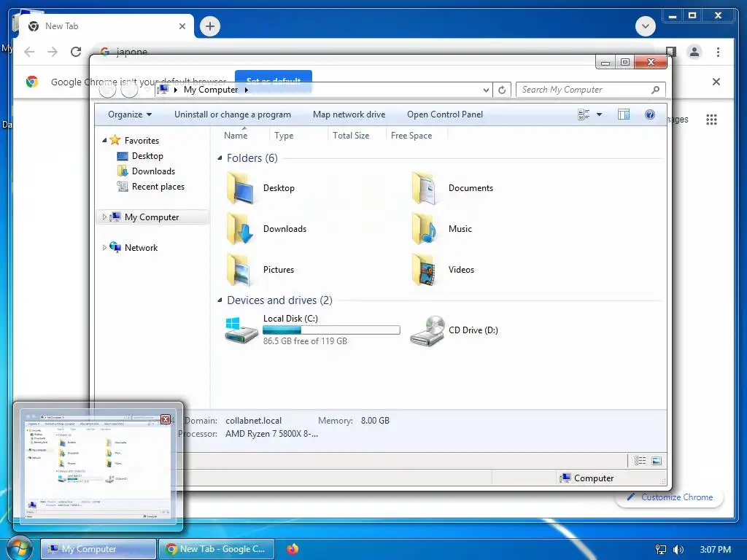The height and width of the screenshot is (560, 747).
Task: Open Explorer help with the question mark icon
Action: pyautogui.click(x=650, y=114)
